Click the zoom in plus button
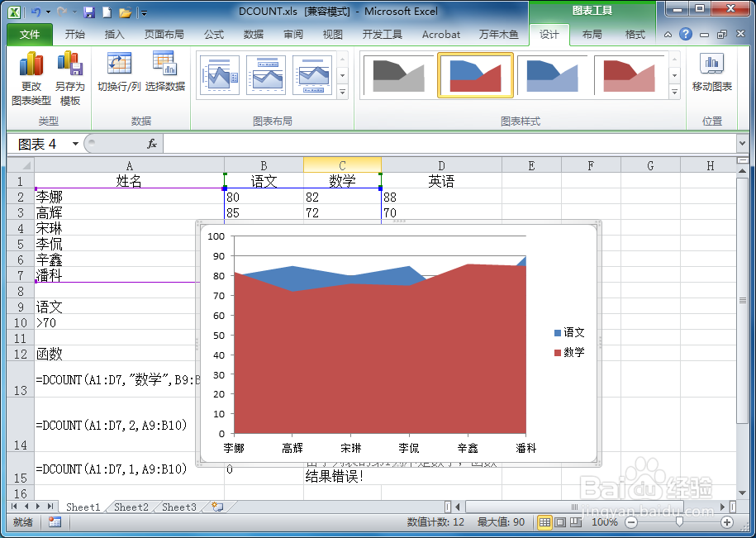The image size is (756, 538). click(x=727, y=522)
